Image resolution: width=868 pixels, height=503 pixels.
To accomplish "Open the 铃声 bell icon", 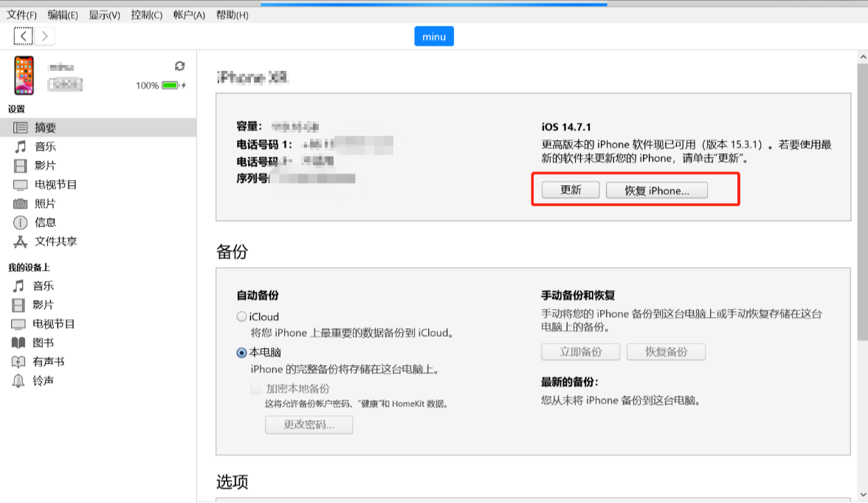I will pos(18,381).
